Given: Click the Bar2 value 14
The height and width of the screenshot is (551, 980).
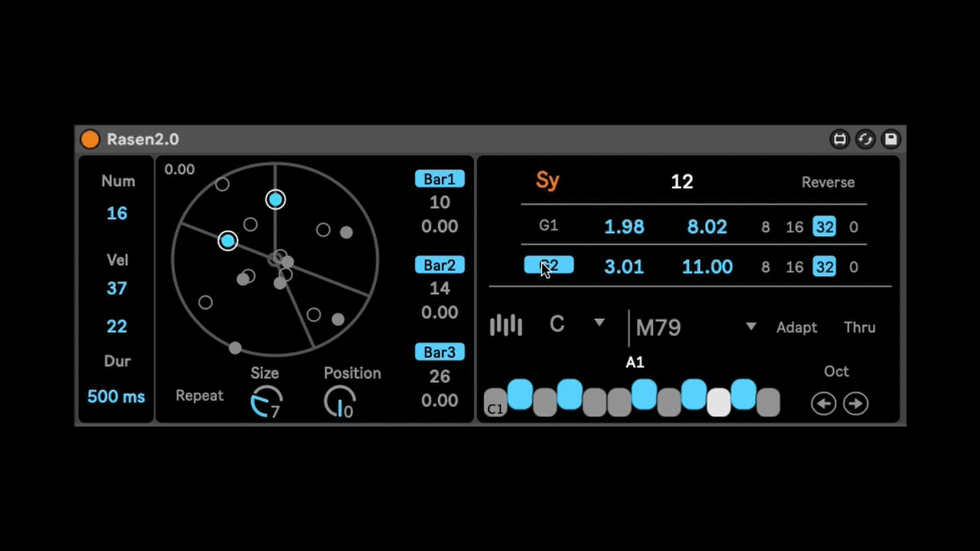Looking at the screenshot, I should point(439,289).
